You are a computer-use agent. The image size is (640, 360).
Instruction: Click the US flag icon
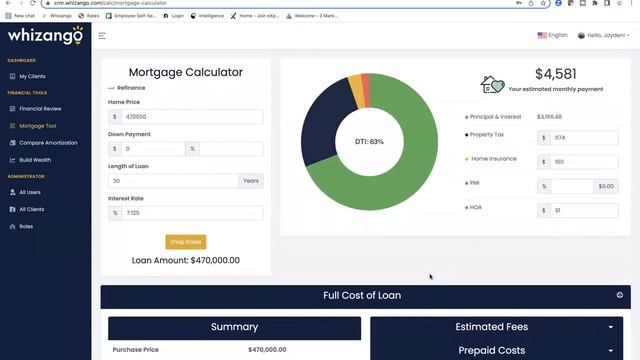click(x=542, y=36)
